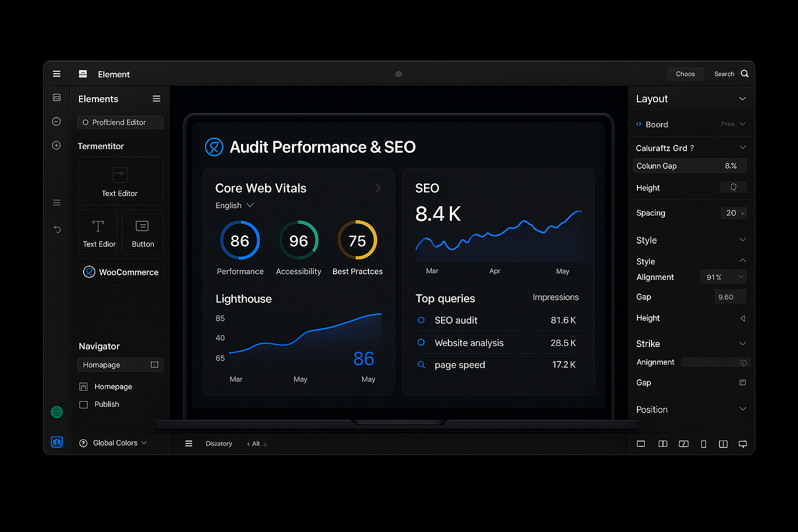Click the Choos button
Image resolution: width=798 pixels, height=532 pixels.
coord(685,74)
